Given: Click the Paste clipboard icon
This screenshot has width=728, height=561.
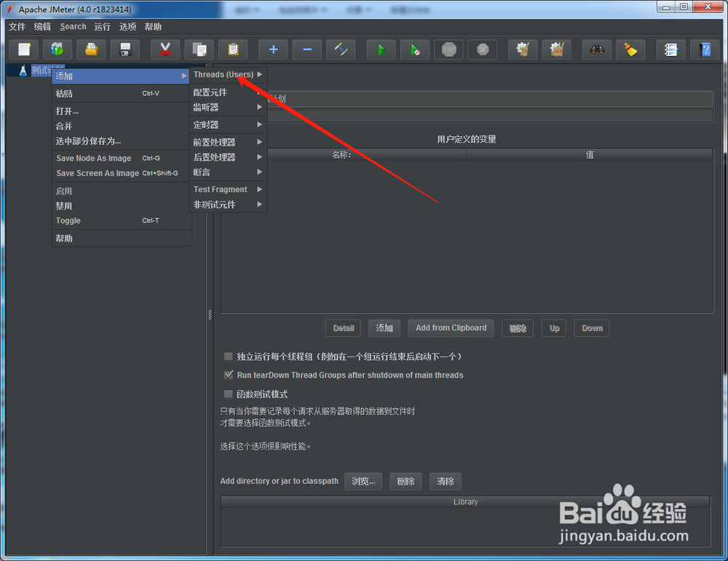Looking at the screenshot, I should 233,49.
